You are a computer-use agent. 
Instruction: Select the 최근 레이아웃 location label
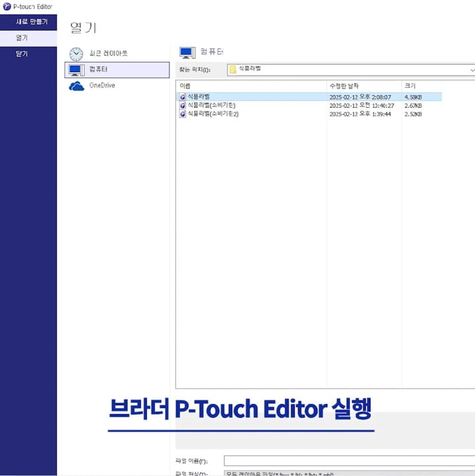point(108,54)
